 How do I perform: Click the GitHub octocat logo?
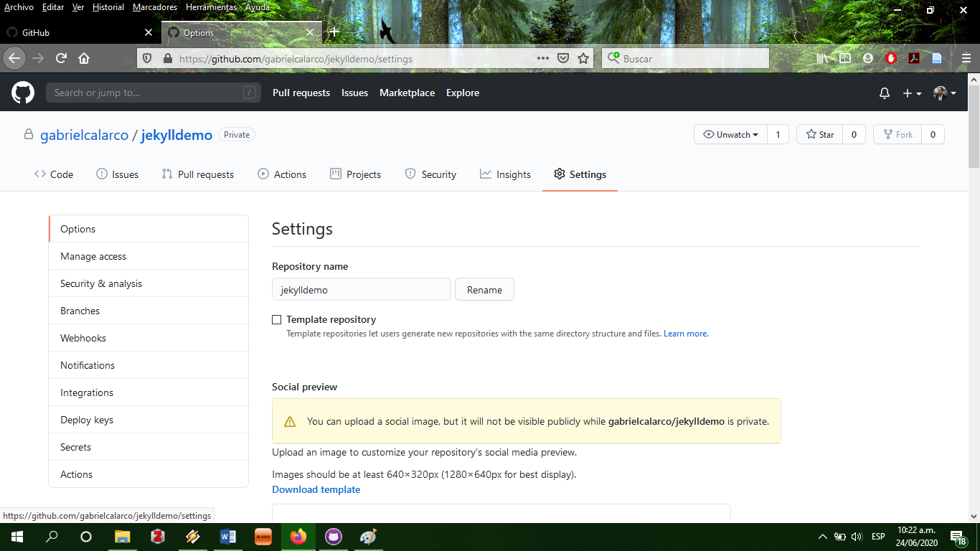[x=22, y=93]
